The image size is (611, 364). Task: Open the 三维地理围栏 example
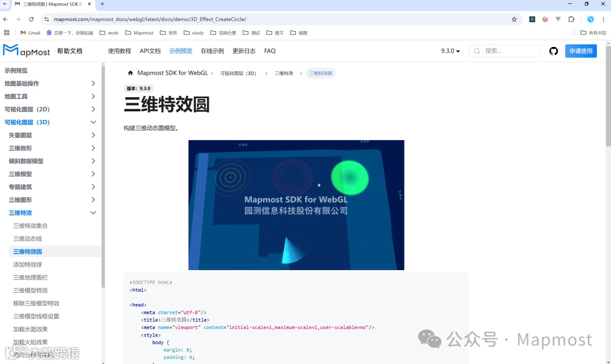(x=31, y=277)
